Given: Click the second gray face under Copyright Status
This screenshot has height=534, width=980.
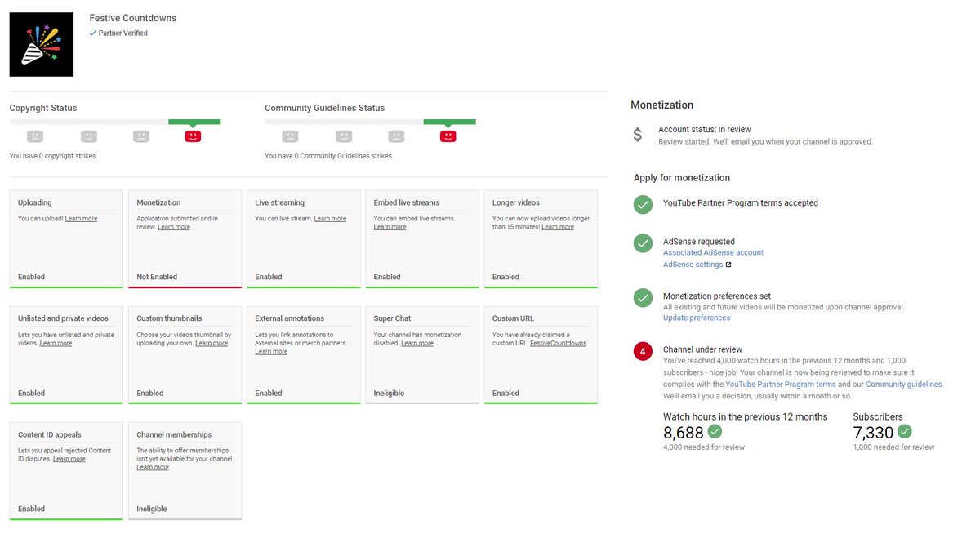Looking at the screenshot, I should 88,136.
